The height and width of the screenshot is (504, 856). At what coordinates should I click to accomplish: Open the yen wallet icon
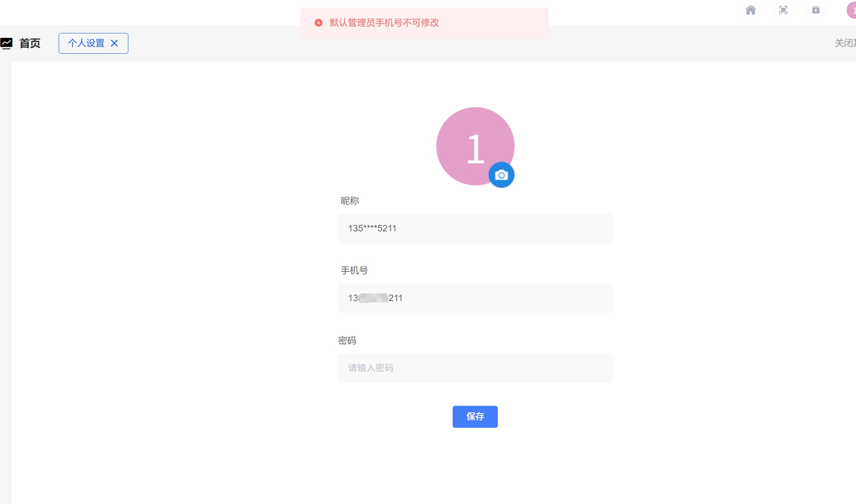tap(816, 10)
